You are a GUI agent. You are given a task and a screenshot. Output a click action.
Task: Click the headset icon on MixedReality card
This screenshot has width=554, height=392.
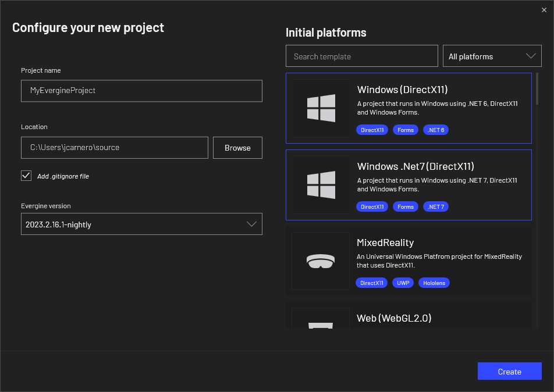click(321, 261)
